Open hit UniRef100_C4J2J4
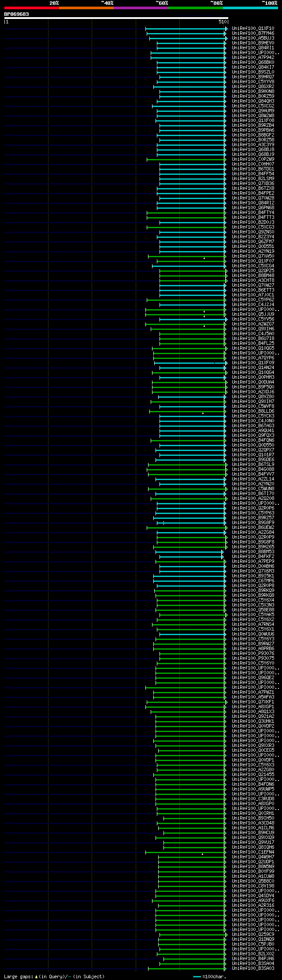The height and width of the screenshot is (980, 282). click(x=253, y=305)
